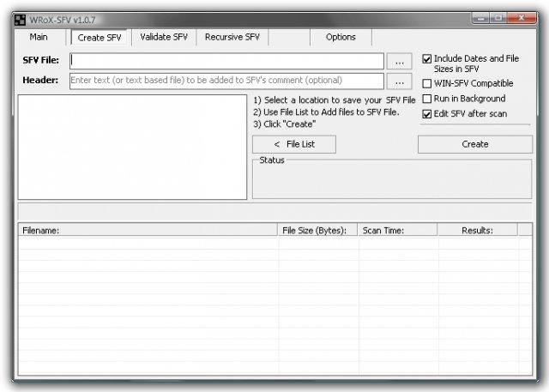Browse for a Header text file
Viewport: 549px width, 392px height.
click(x=399, y=81)
